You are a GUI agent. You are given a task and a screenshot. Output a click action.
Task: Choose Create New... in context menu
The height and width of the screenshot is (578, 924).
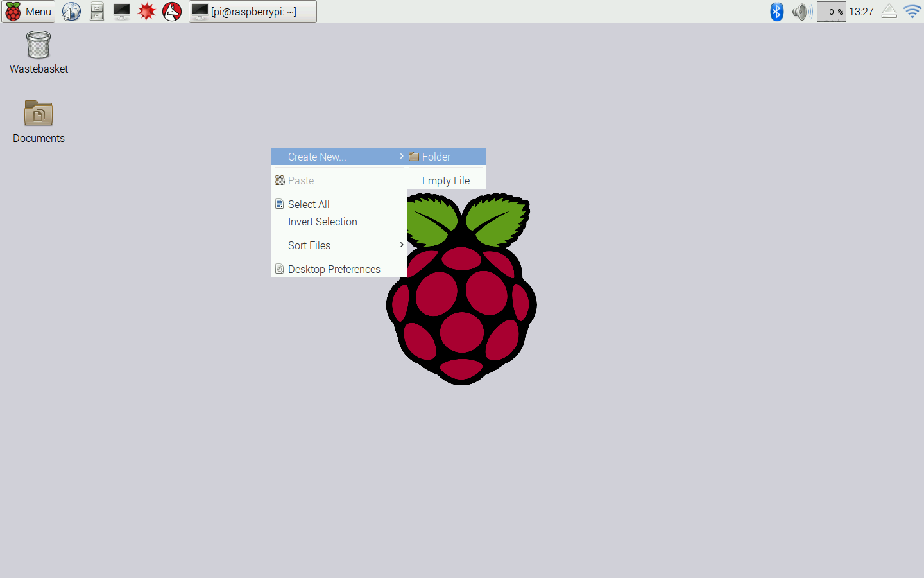(339, 157)
